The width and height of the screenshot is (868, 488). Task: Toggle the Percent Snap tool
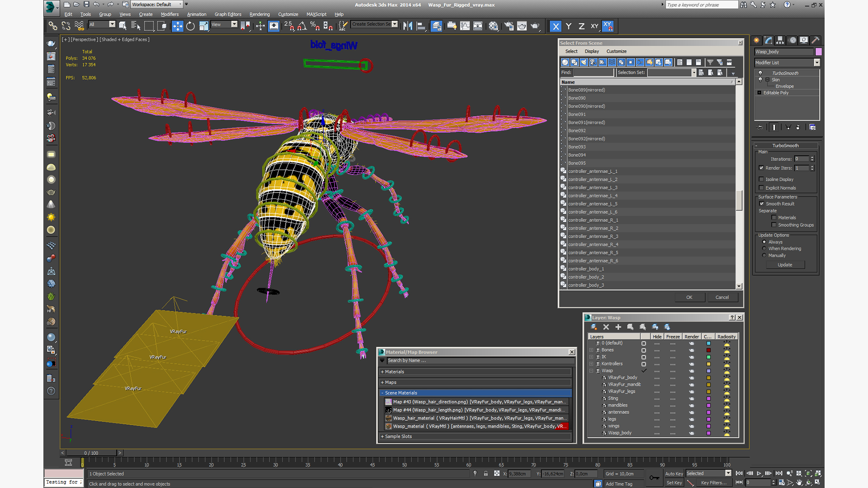click(315, 26)
